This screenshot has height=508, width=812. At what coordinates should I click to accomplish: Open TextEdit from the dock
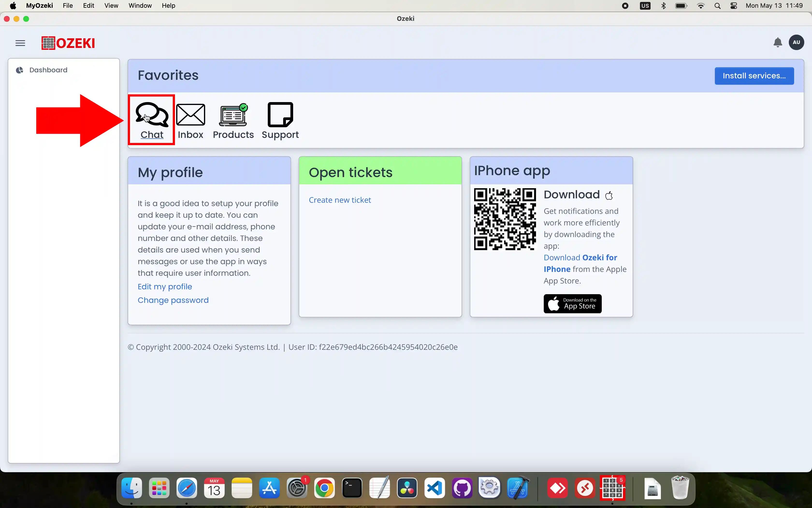[379, 488]
